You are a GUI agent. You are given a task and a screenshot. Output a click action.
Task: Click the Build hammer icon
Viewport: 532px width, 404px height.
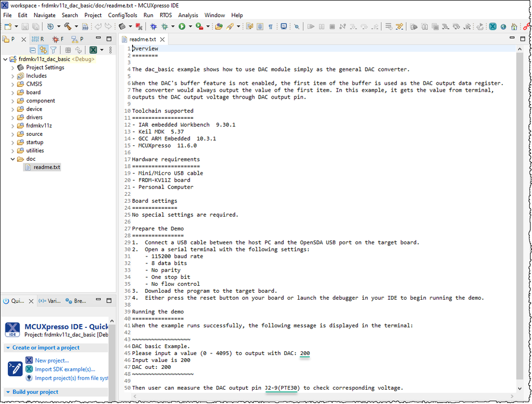click(x=68, y=27)
